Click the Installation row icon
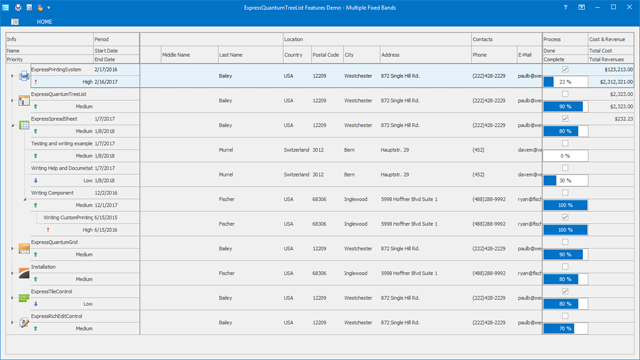This screenshot has width=640, height=360. (24, 273)
